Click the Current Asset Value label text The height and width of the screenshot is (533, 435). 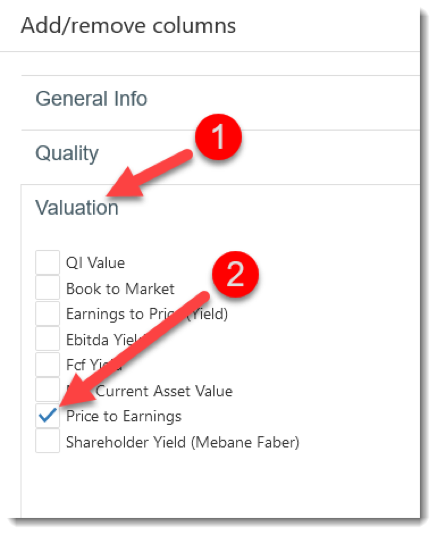(164, 391)
